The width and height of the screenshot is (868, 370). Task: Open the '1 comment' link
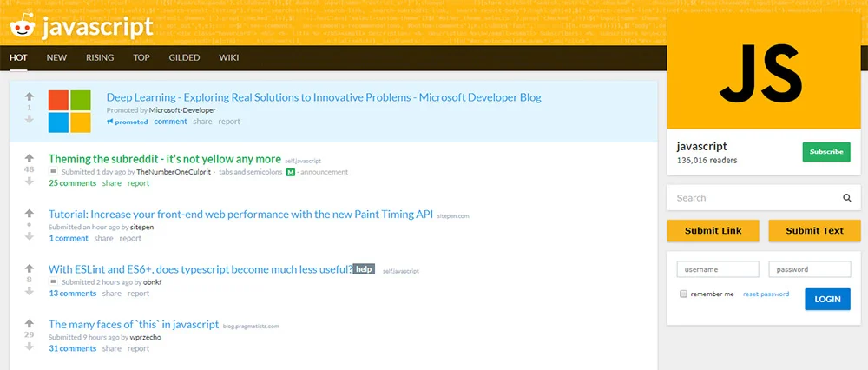tap(68, 239)
